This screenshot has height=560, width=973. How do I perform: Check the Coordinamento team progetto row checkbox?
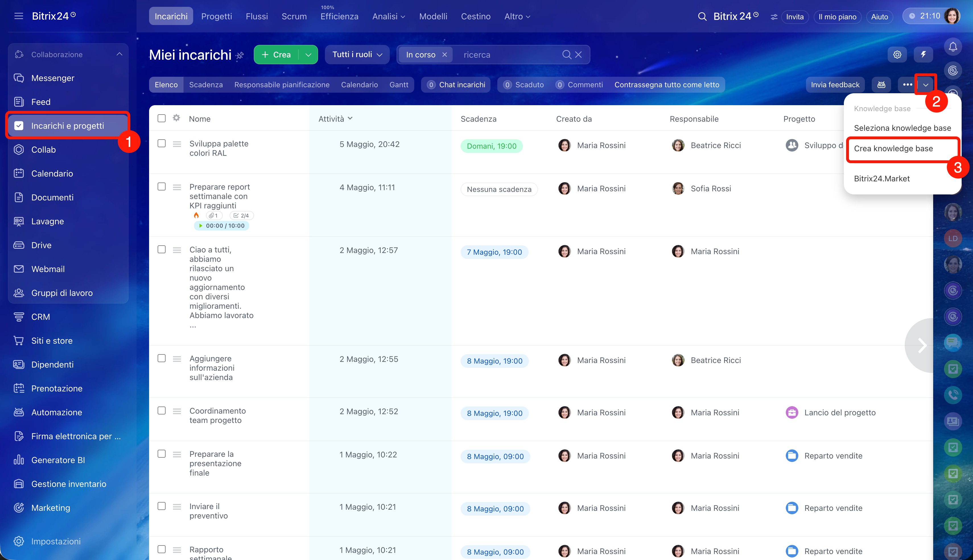click(x=162, y=411)
